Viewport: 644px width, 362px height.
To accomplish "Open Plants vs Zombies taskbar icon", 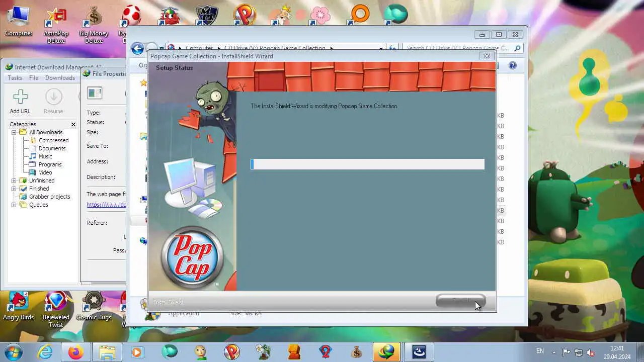I will [x=263, y=352].
